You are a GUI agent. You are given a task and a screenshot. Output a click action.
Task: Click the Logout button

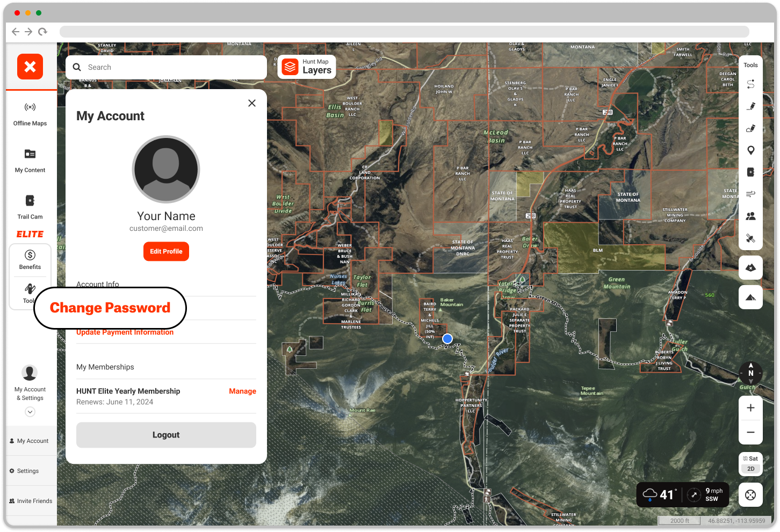[x=166, y=435]
